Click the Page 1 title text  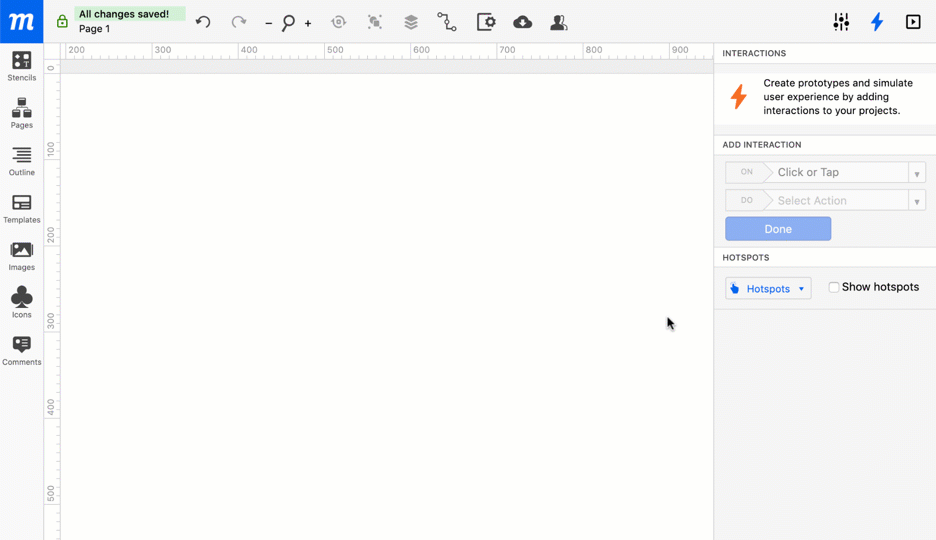tap(94, 29)
